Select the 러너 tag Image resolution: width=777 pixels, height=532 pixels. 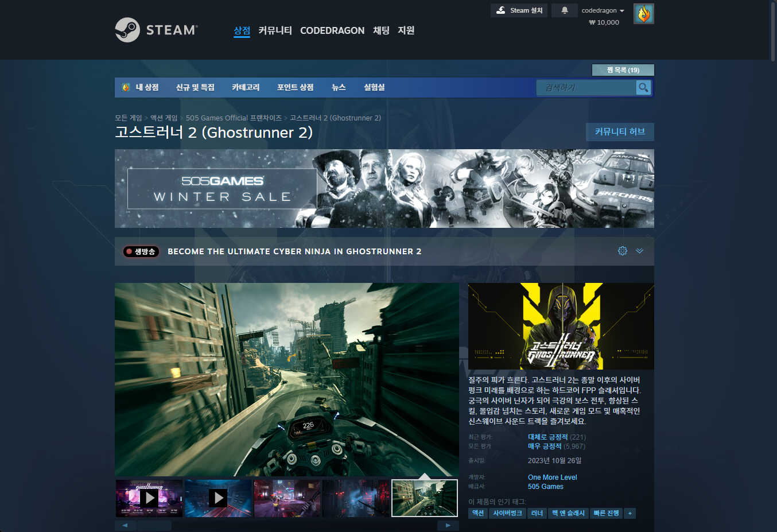coord(537,513)
